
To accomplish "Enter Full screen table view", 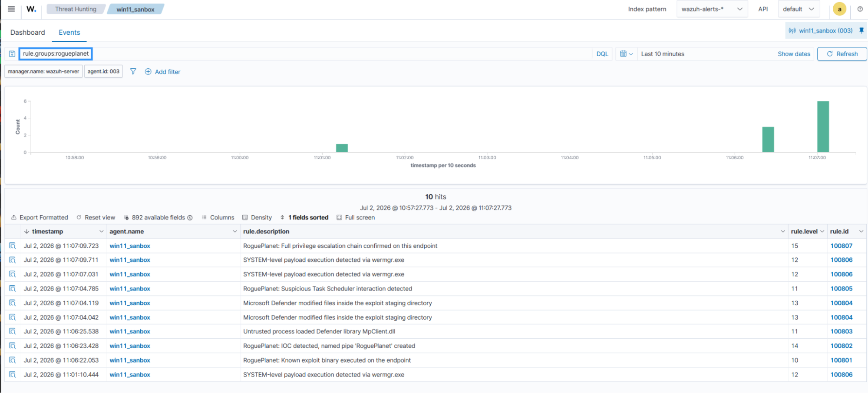I will click(356, 217).
